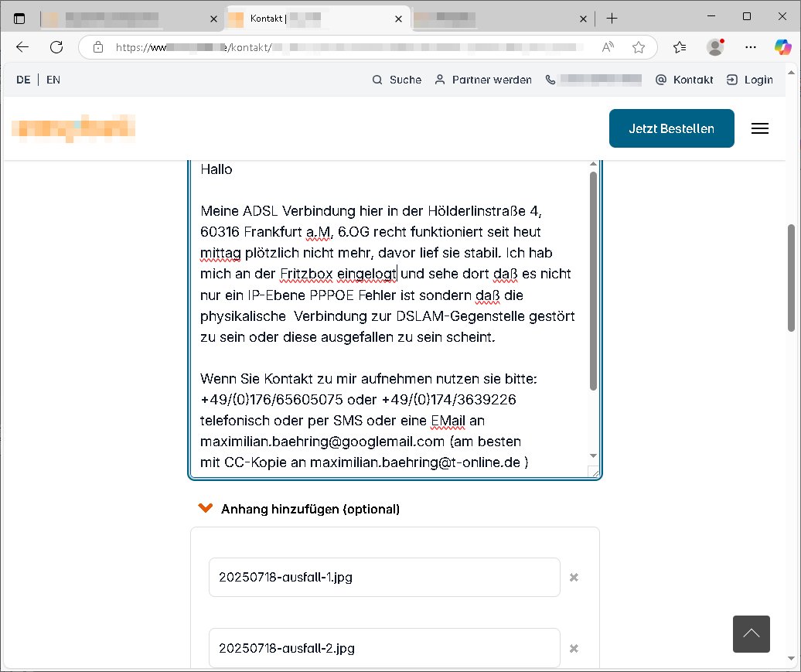The image size is (801, 672).
Task: Click the Suche search link
Action: pyautogui.click(x=397, y=80)
